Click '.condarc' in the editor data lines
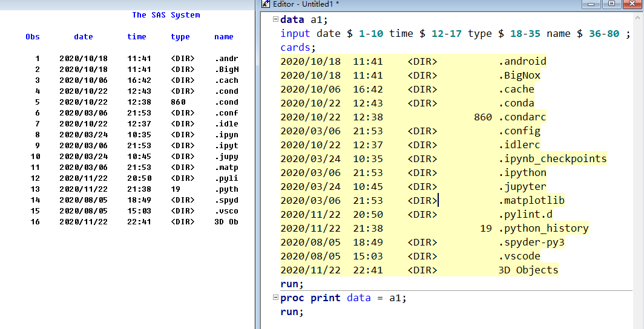 click(522, 117)
